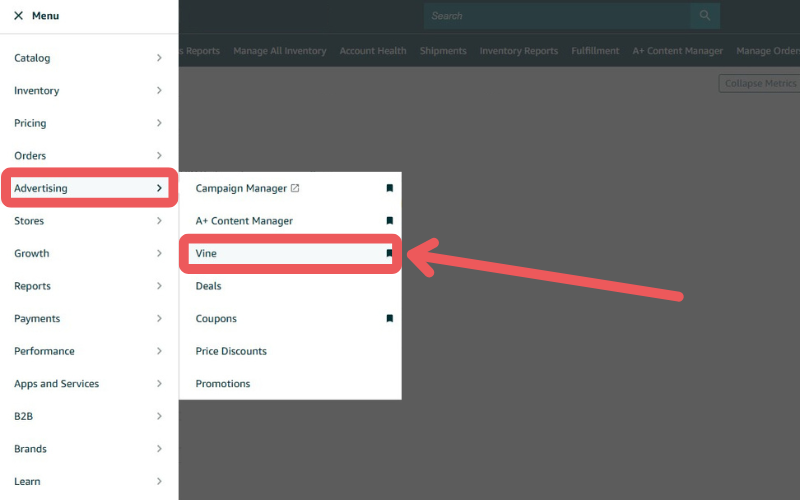Click the Search input field
The image size is (800, 500).
pos(557,16)
